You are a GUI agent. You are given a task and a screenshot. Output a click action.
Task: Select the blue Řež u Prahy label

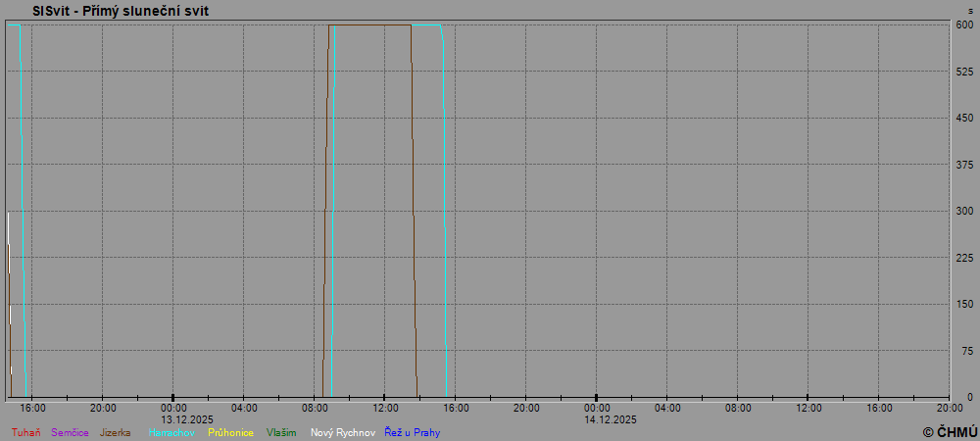(x=412, y=432)
